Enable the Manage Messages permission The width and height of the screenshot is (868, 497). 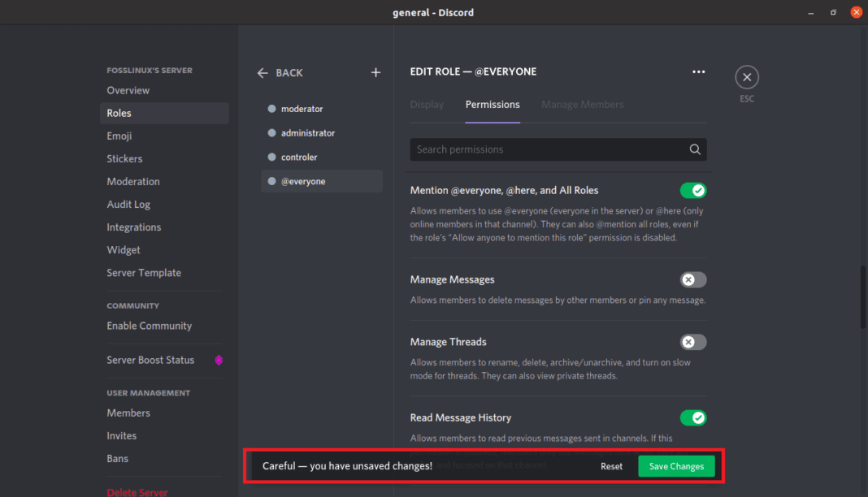[x=692, y=279]
